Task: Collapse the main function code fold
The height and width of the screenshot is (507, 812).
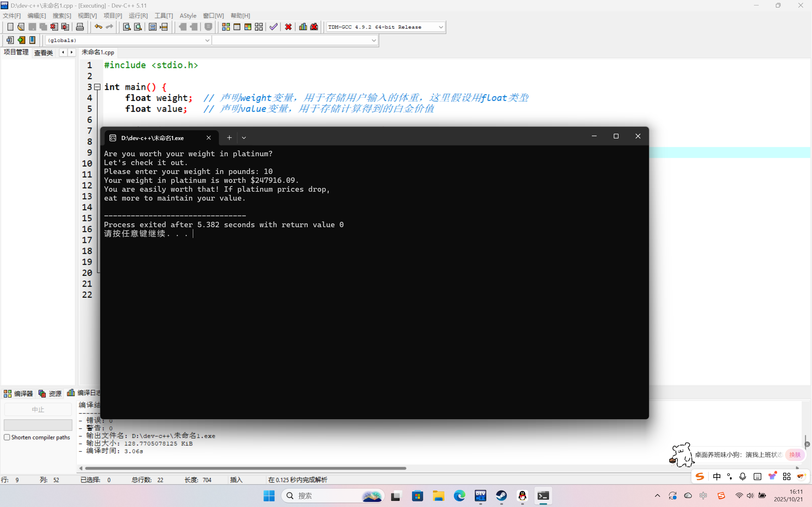Action: pyautogui.click(x=97, y=87)
